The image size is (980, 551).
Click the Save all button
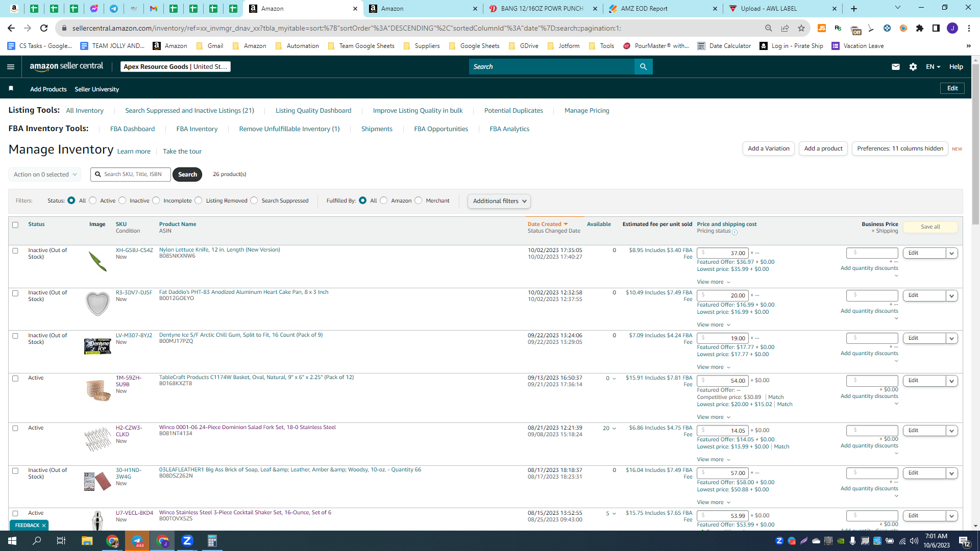click(x=930, y=227)
